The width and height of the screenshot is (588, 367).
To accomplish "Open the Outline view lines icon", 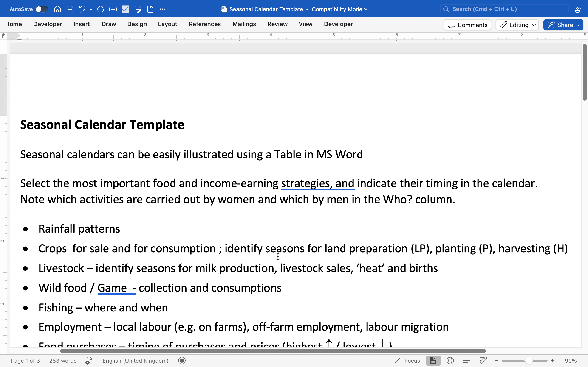I will coord(466,361).
